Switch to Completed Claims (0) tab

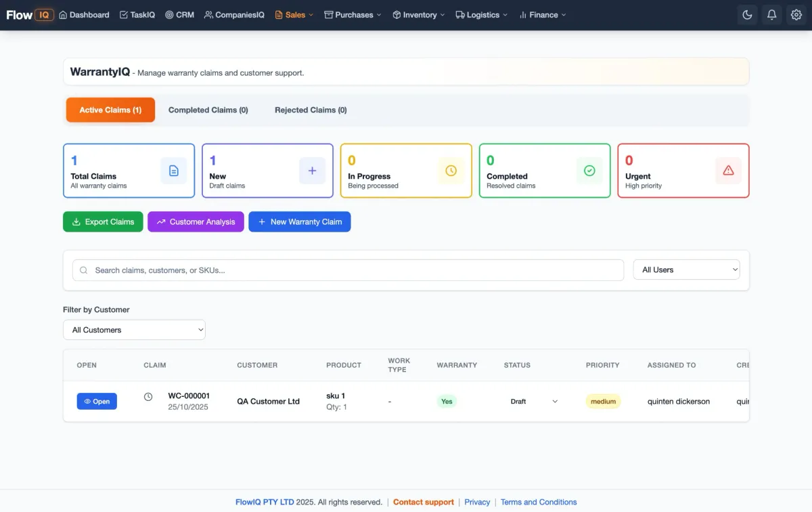tap(208, 110)
